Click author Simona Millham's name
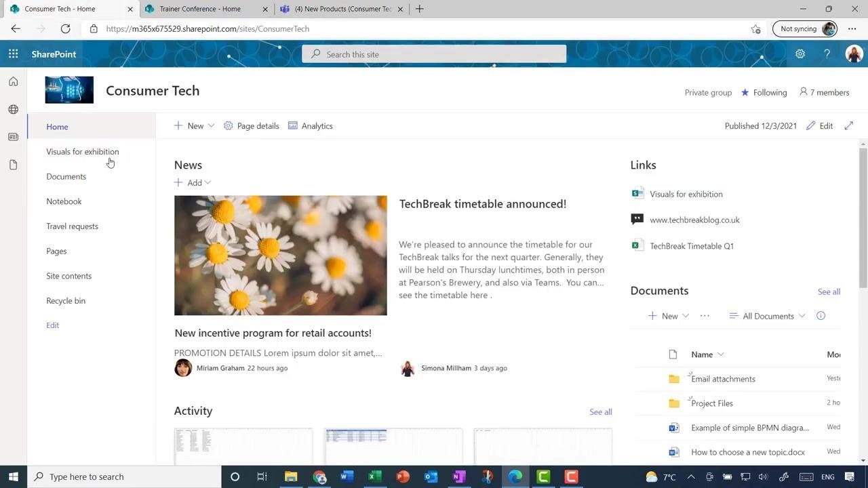The width and height of the screenshot is (868, 488). [446, 368]
